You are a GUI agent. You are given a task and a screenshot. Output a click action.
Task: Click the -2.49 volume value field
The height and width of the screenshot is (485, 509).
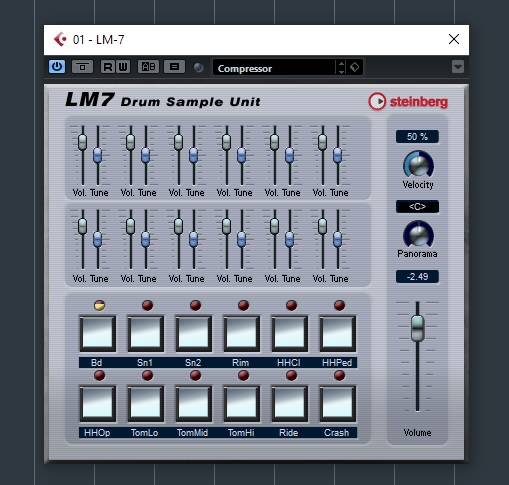coord(417,277)
